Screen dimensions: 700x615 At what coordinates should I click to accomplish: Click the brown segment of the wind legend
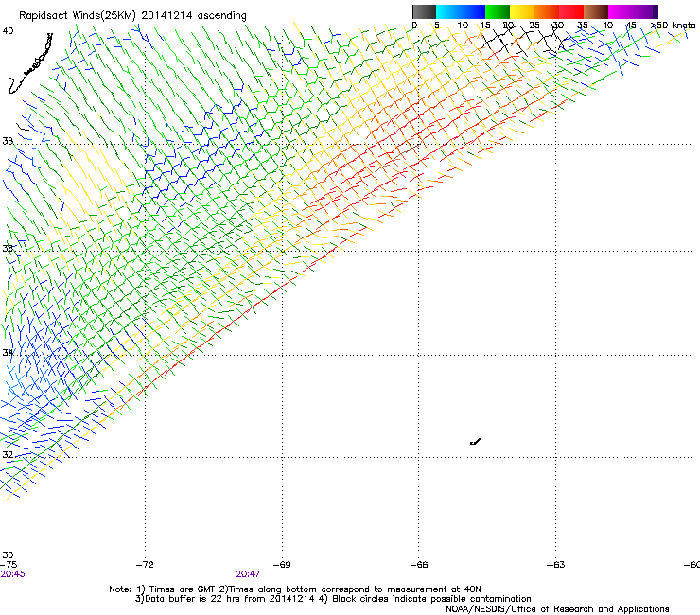pos(596,11)
